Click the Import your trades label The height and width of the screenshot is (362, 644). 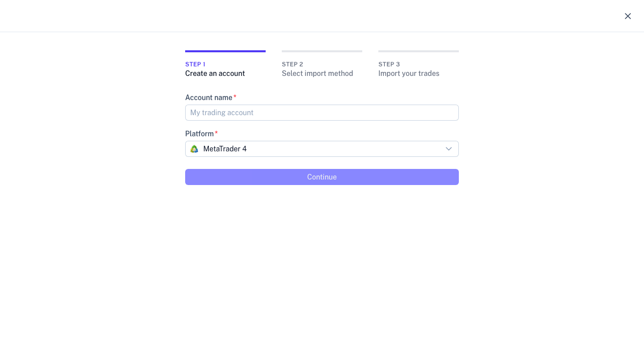(x=409, y=73)
